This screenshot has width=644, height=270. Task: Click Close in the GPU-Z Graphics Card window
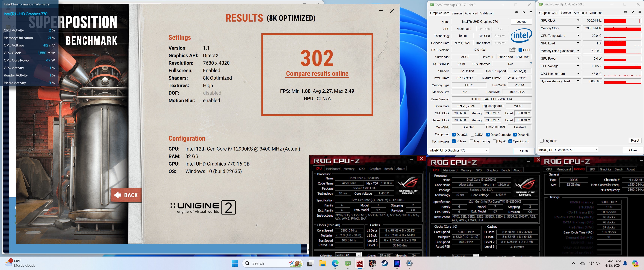pyautogui.click(x=524, y=151)
